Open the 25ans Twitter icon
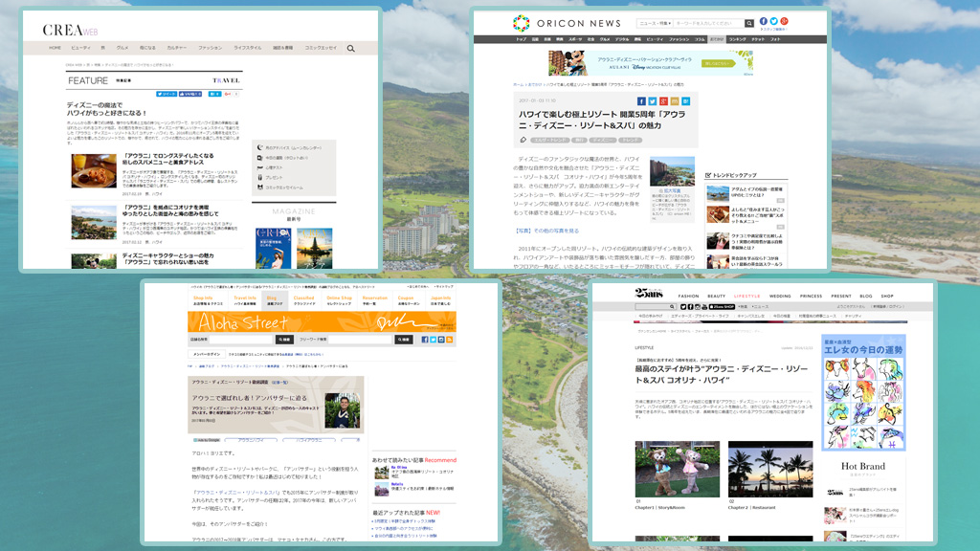The image size is (980, 551). [x=683, y=307]
